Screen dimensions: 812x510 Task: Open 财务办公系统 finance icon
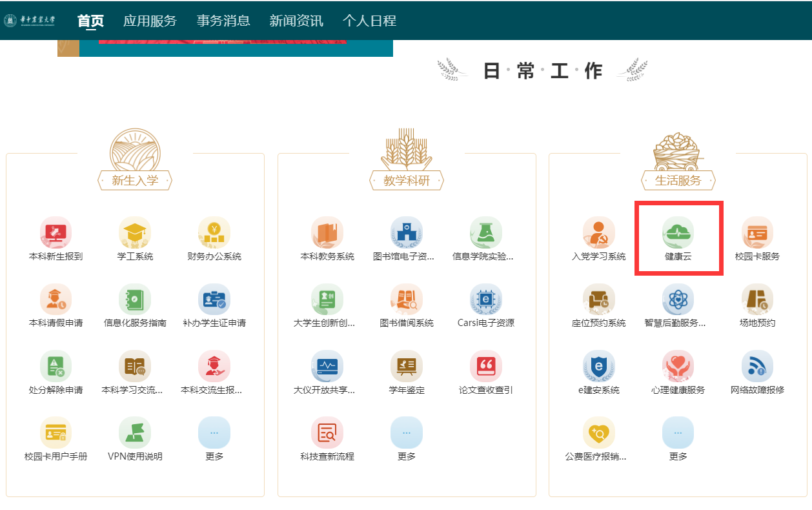(x=214, y=234)
